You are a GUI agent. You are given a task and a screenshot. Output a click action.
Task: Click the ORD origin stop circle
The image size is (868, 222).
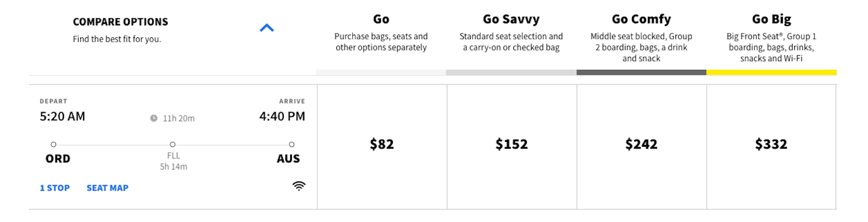tap(53, 145)
